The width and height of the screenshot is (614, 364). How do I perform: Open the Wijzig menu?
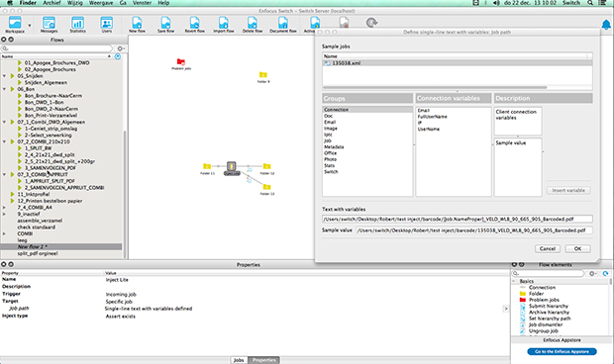(x=75, y=3)
